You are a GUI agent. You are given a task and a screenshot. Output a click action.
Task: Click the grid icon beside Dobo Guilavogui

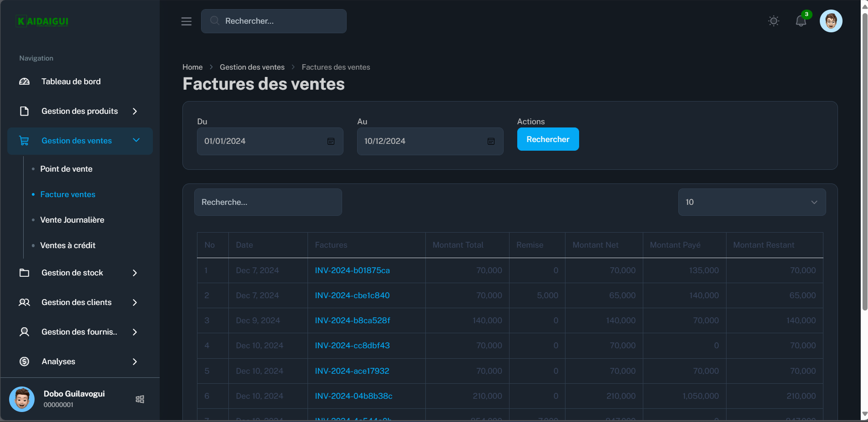(x=140, y=399)
